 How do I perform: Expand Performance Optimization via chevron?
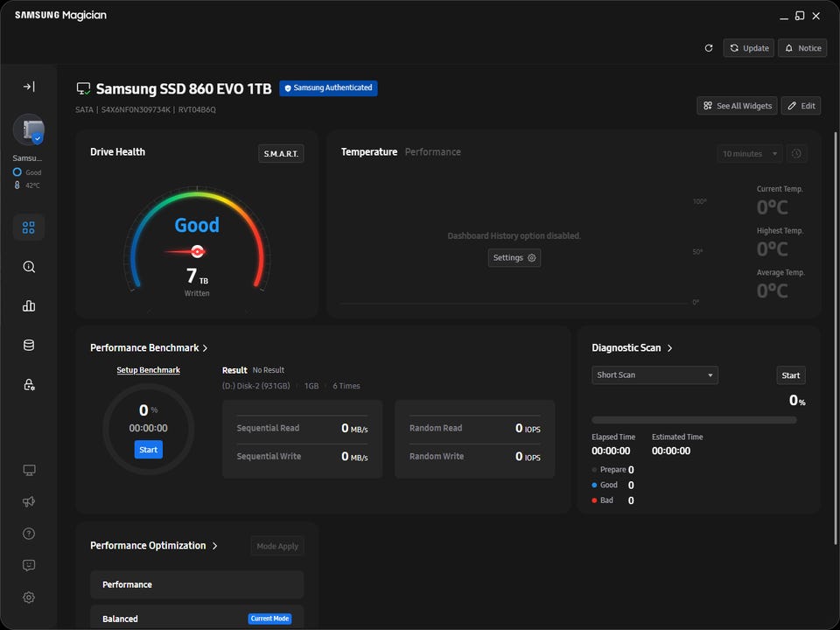pyautogui.click(x=215, y=546)
